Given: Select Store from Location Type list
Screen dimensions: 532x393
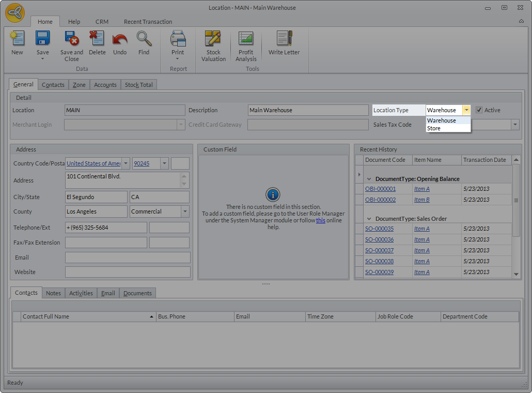Looking at the screenshot, I should 434,128.
